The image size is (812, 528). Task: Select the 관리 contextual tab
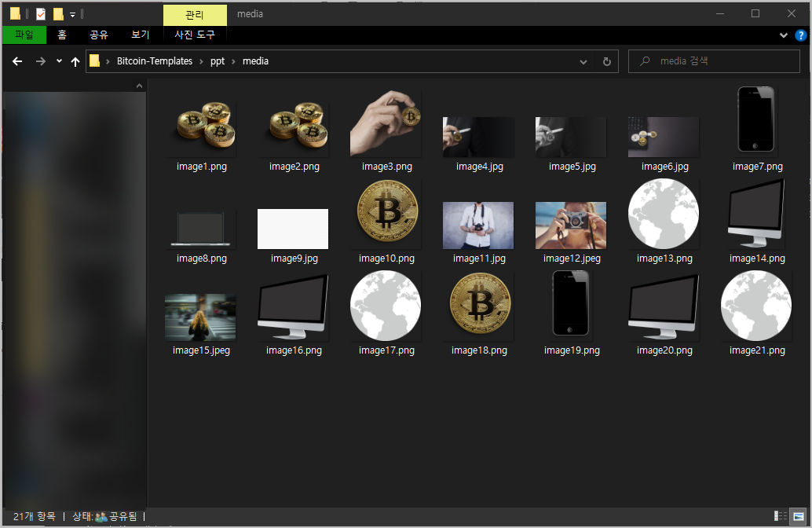(x=195, y=15)
